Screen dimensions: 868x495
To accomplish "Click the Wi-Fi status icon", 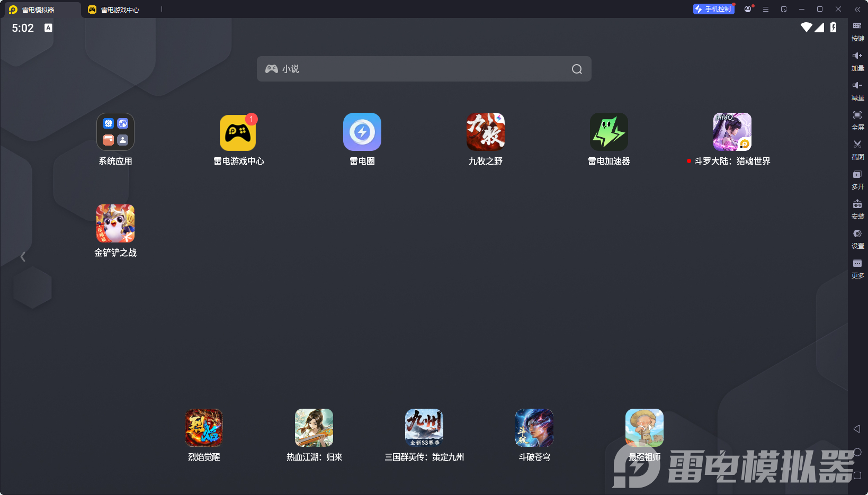I will [x=807, y=27].
